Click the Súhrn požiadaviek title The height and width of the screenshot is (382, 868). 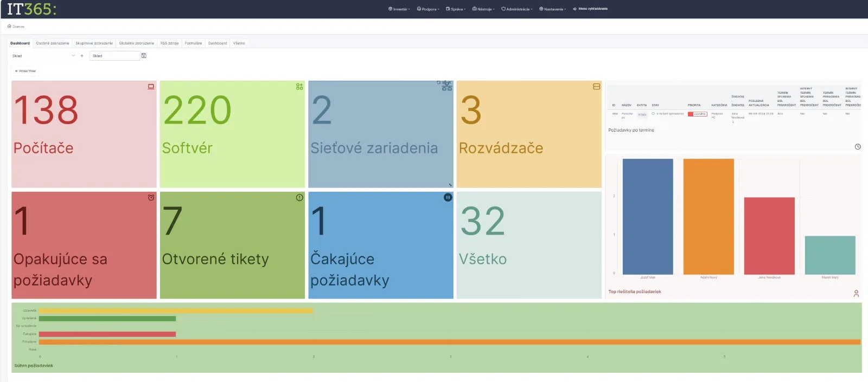point(34,366)
